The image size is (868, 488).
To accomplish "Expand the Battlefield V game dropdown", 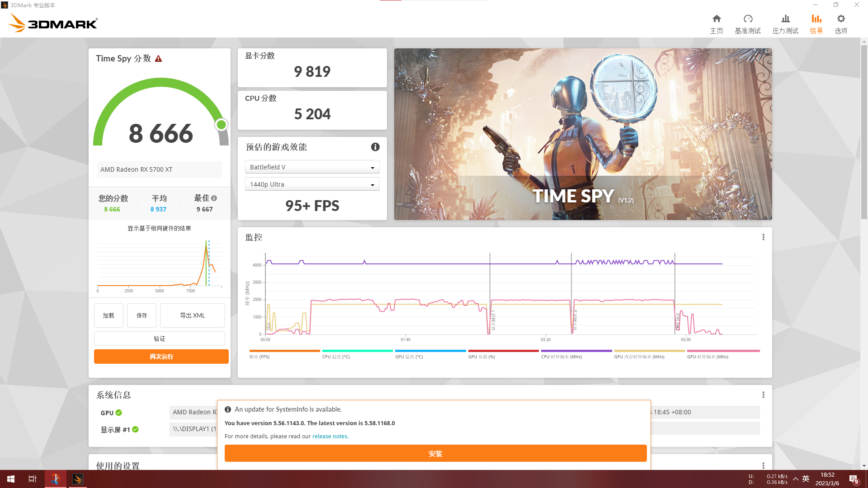I will coord(312,167).
